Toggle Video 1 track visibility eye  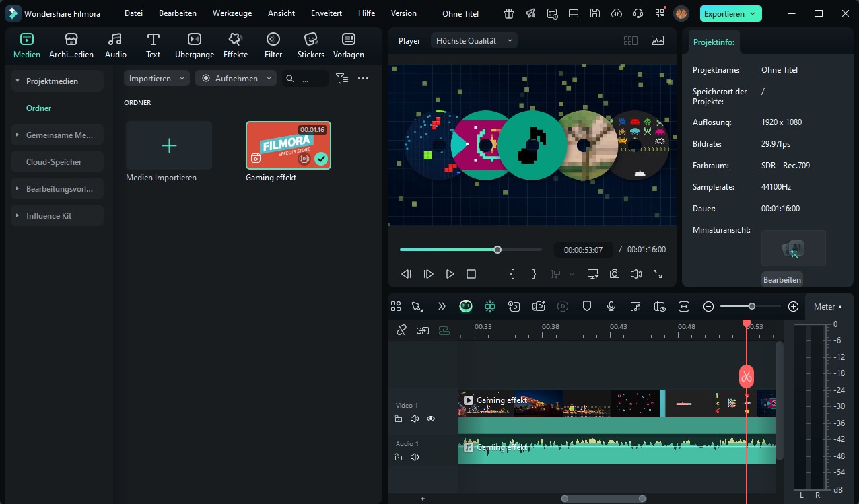(x=431, y=419)
